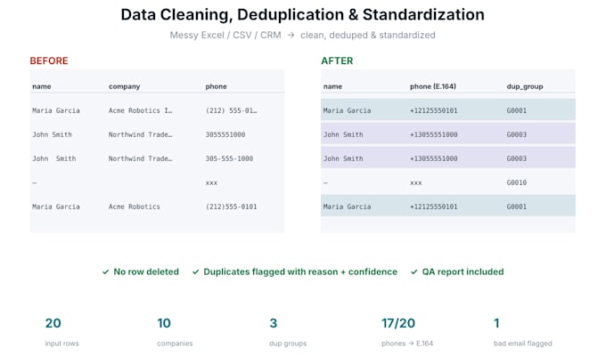Image resolution: width=606 pixels, height=364 pixels.
Task: Click the BEFORE heading
Action: tap(49, 61)
